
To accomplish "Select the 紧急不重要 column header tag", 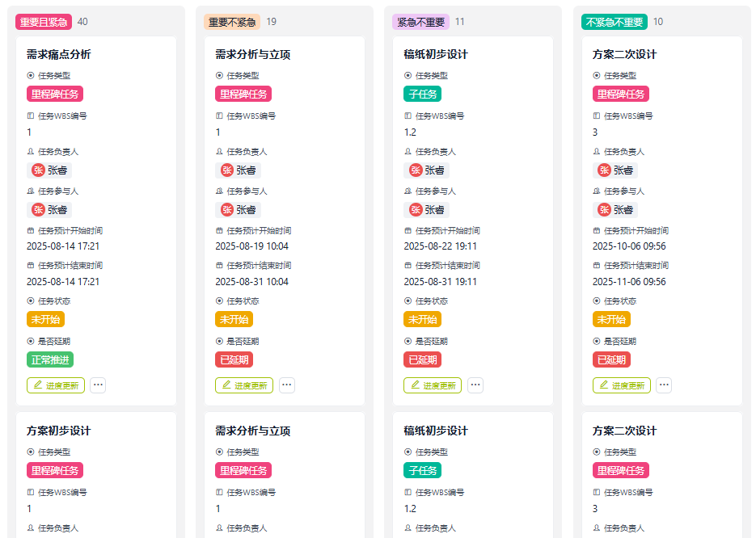I will (420, 22).
